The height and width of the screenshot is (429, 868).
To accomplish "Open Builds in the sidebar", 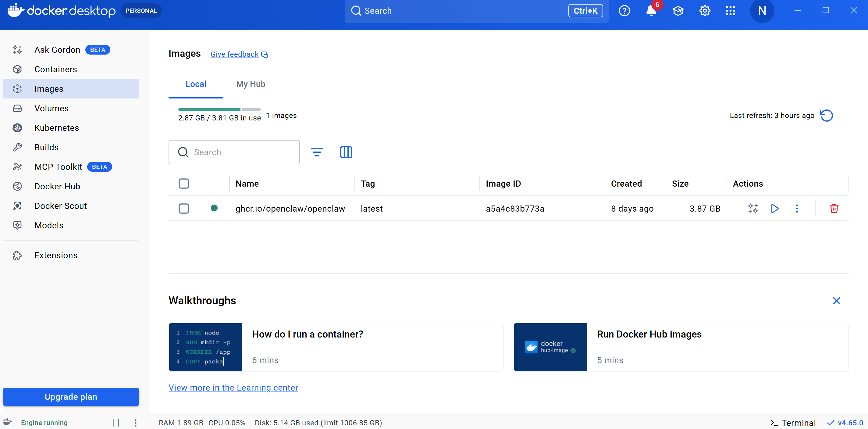I will 71,148.
